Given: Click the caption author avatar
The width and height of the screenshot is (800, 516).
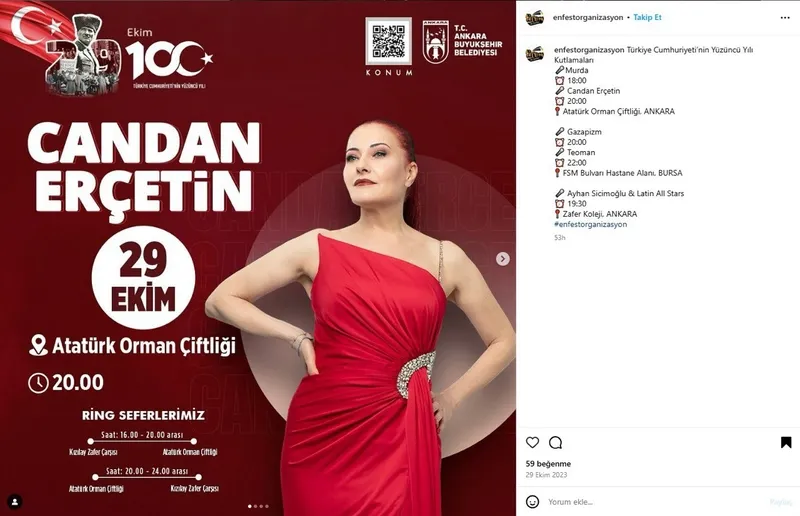Looking at the screenshot, I should (534, 54).
